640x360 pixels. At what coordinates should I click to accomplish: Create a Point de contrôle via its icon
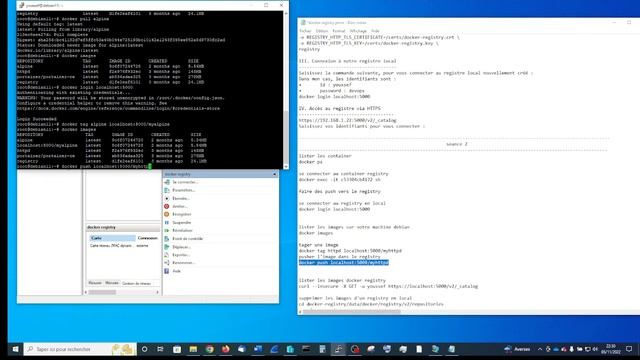(x=167, y=238)
